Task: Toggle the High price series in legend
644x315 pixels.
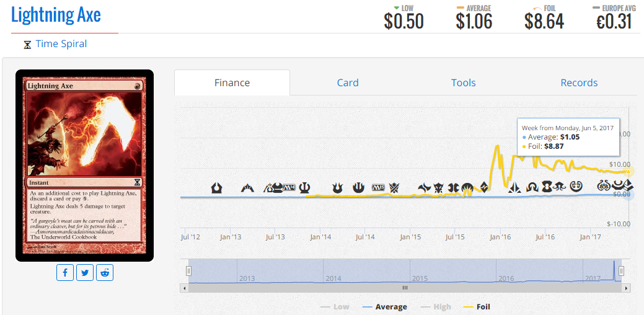Action: pyautogui.click(x=435, y=307)
